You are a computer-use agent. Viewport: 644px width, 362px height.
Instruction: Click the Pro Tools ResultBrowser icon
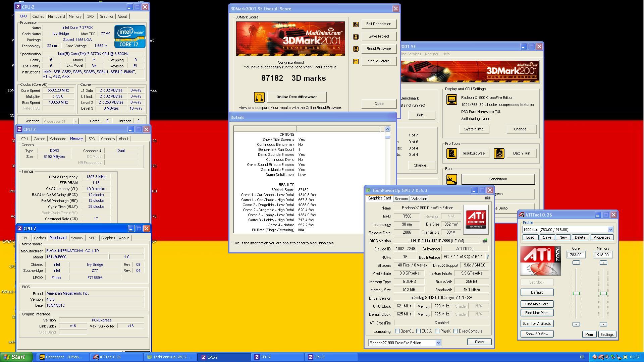point(451,154)
